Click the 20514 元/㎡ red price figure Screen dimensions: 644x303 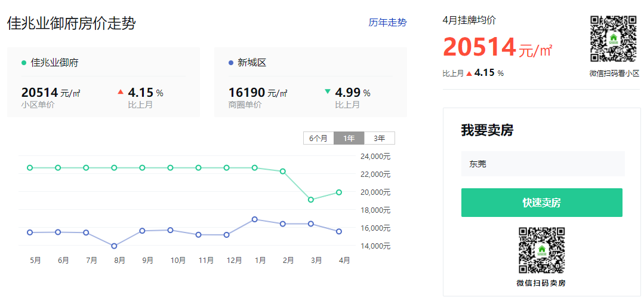(497, 47)
